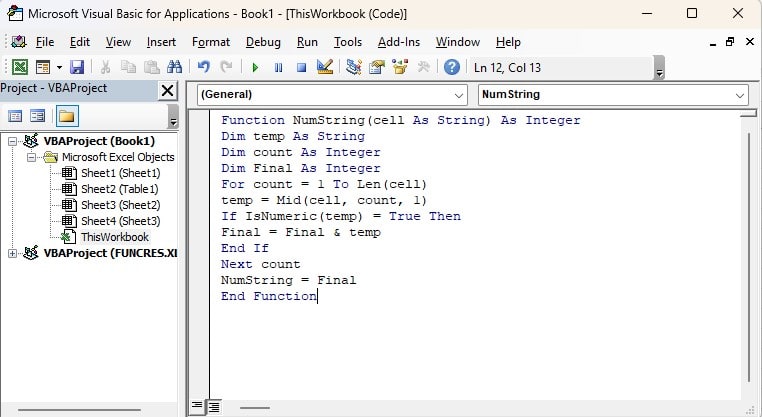Click 'Dim temp As String' line
The height and width of the screenshot is (417, 762).
pyautogui.click(x=293, y=136)
